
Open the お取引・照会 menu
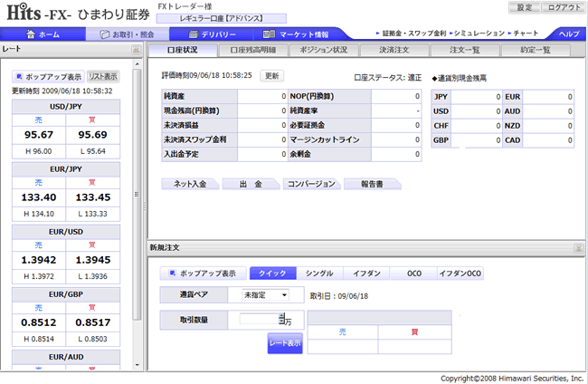click(128, 34)
